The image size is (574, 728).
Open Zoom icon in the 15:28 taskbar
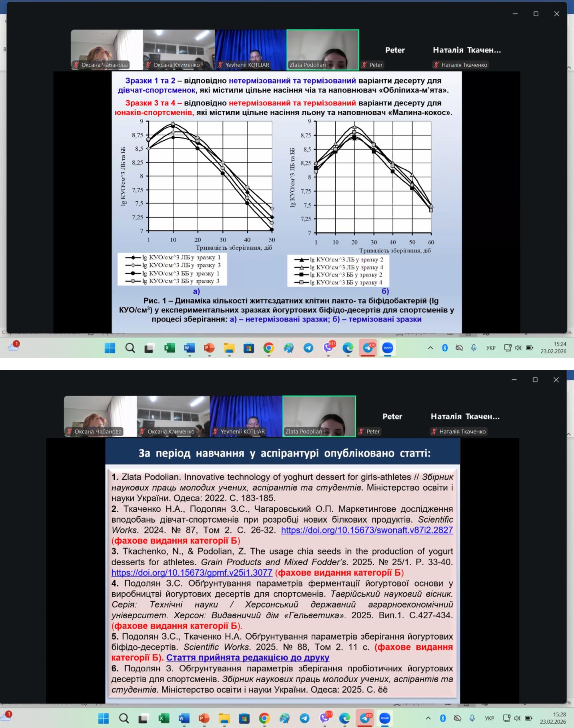click(384, 718)
